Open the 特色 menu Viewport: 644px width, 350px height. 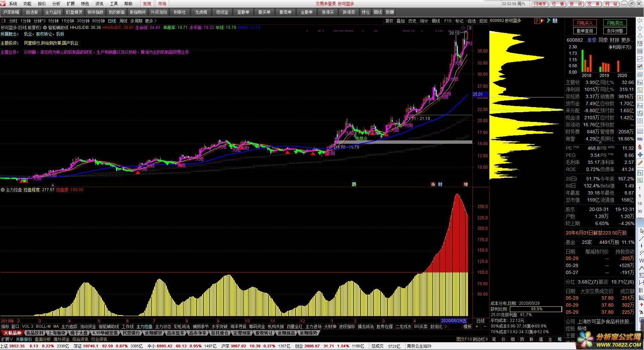pos(85,4)
